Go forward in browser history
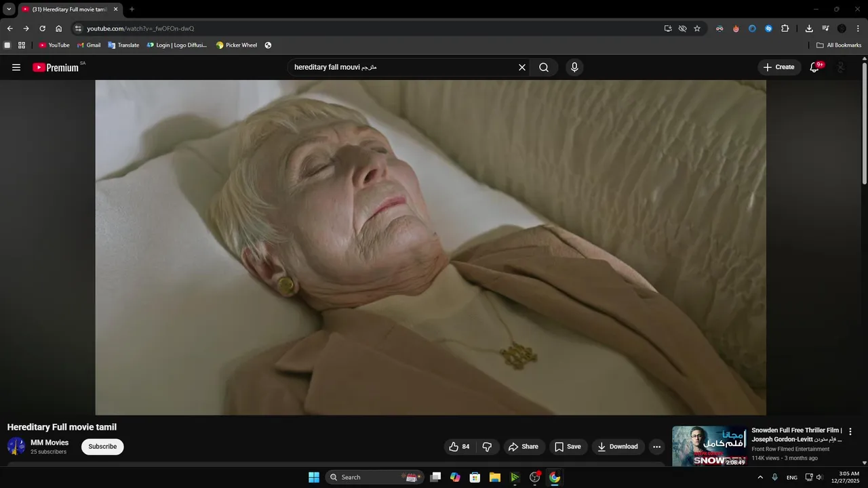This screenshot has height=488, width=868. click(26, 28)
